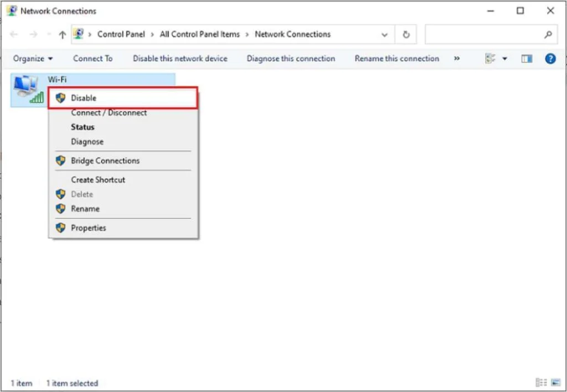Open the Help question mark icon
The height and width of the screenshot is (392, 567).
point(550,59)
